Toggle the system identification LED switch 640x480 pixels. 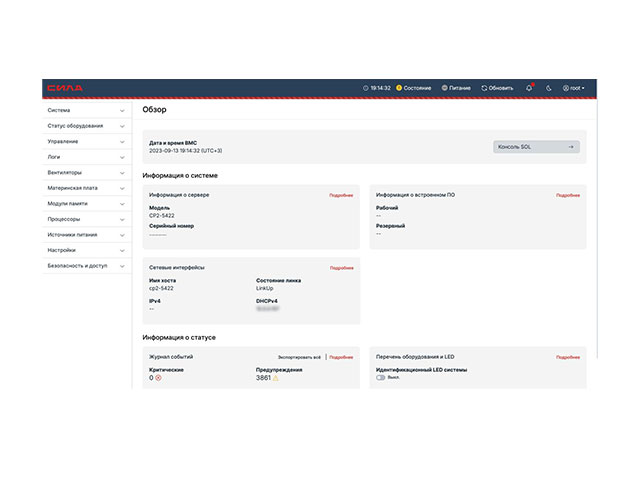click(x=381, y=378)
